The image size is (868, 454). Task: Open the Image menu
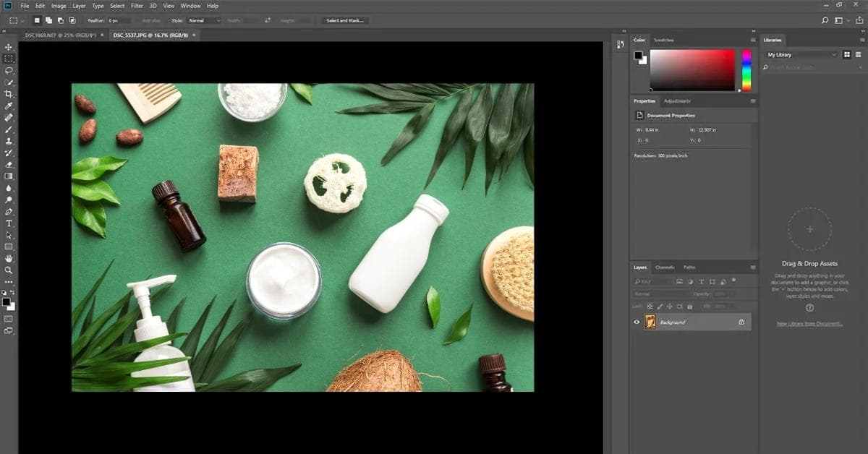tap(59, 6)
